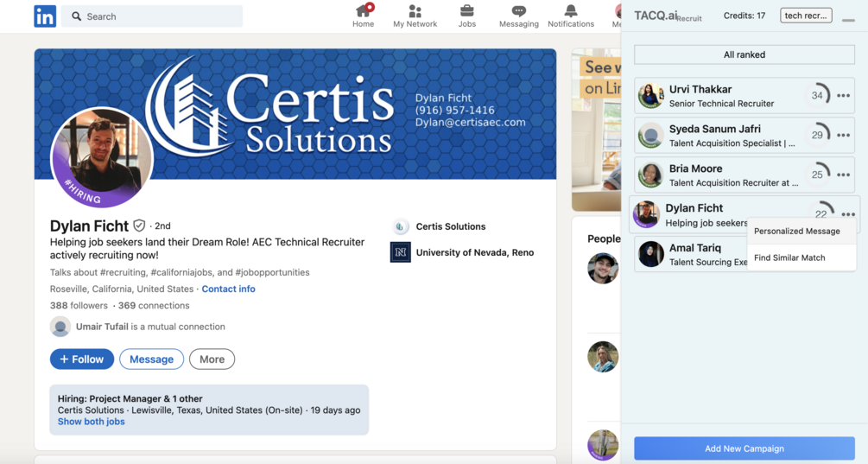Select Urvi Thakkar name in ranked list
The width and height of the screenshot is (868, 464).
point(700,89)
